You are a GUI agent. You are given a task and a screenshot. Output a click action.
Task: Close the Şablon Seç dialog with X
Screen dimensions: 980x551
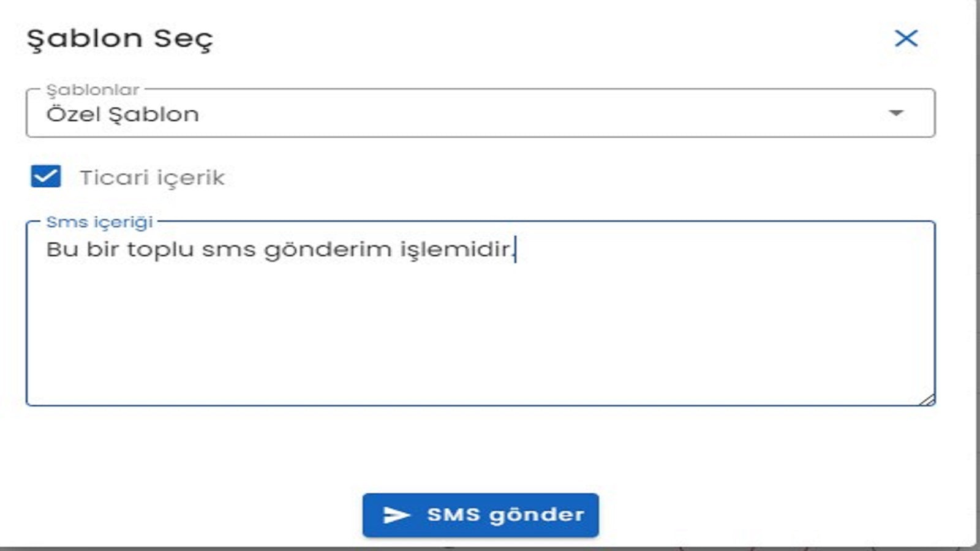pos(906,39)
